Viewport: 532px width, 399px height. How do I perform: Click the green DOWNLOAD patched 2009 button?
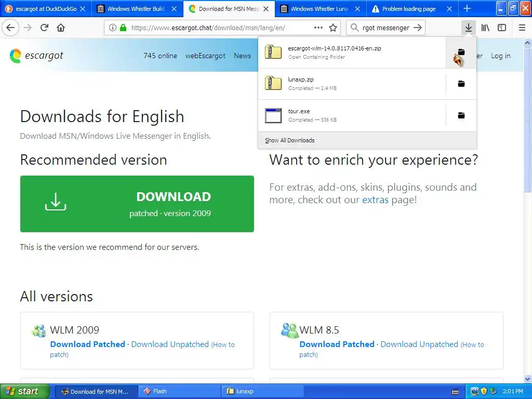(x=137, y=204)
